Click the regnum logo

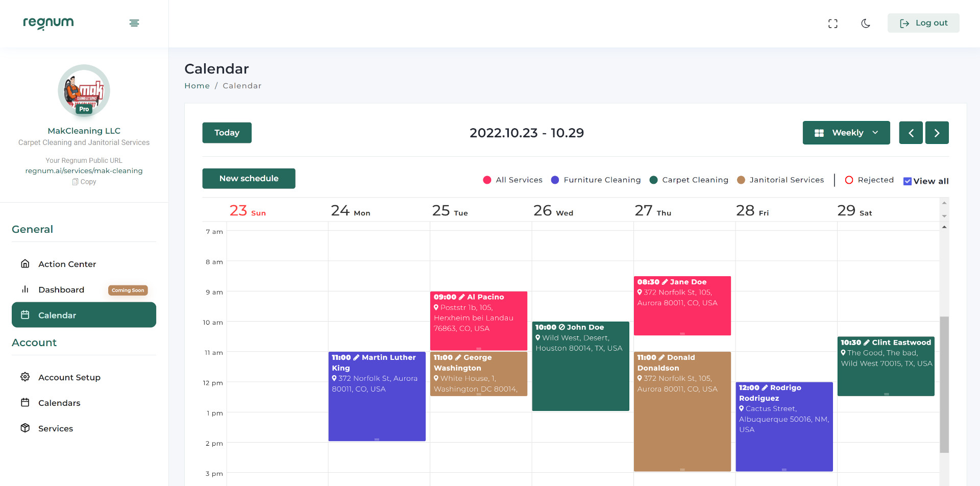point(48,23)
